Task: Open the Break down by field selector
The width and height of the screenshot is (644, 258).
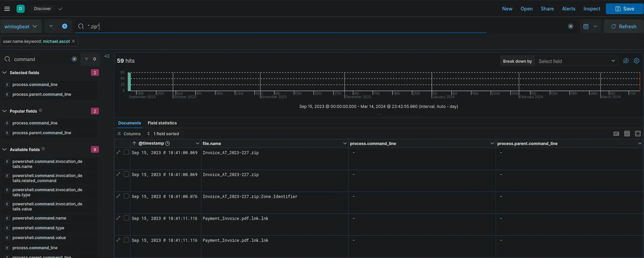Action: pos(576,61)
